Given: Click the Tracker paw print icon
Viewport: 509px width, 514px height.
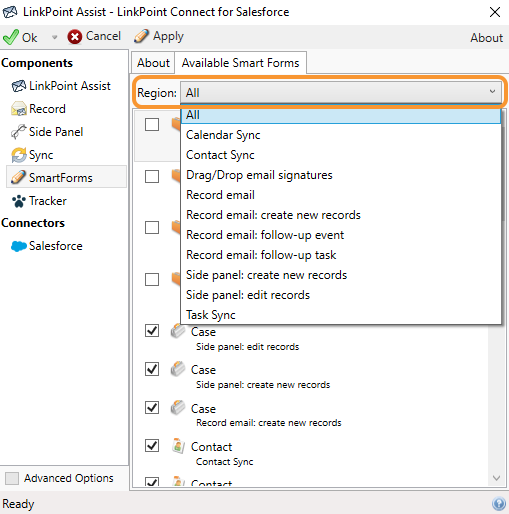Looking at the screenshot, I should (x=19, y=201).
